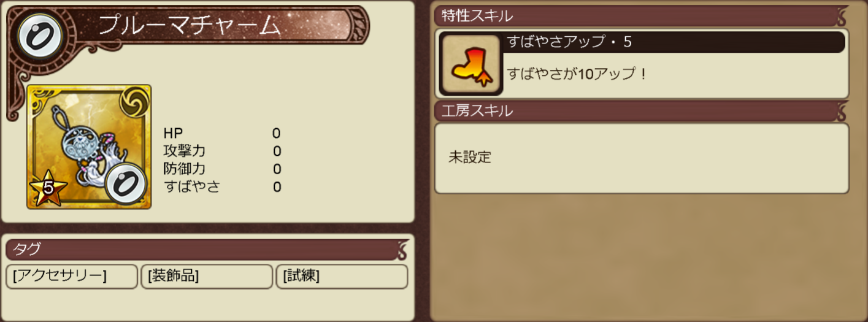The image size is (868, 322).
Task: Open the プルーマチャーム item artwork
Action: click(x=89, y=147)
